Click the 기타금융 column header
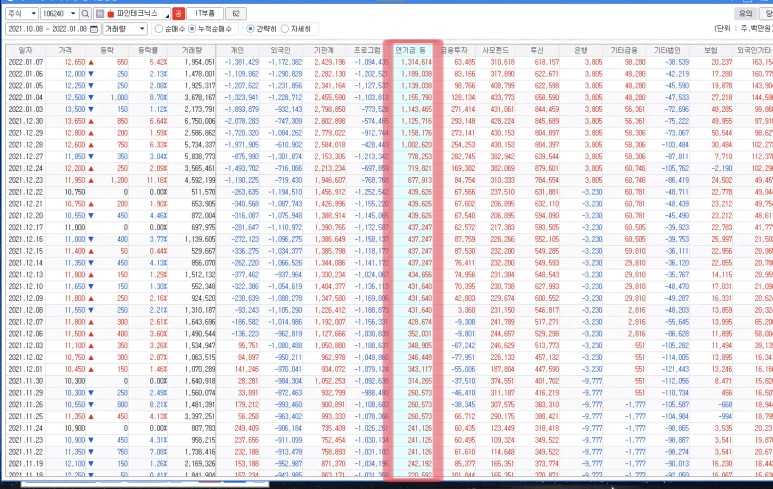 624,50
